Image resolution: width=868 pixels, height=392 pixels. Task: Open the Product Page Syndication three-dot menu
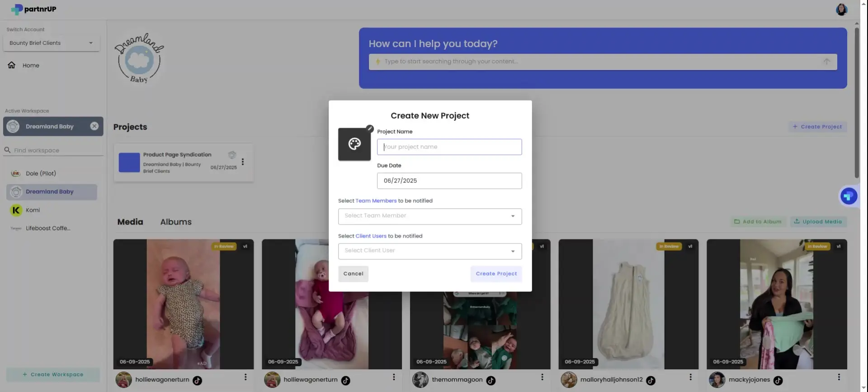(243, 162)
